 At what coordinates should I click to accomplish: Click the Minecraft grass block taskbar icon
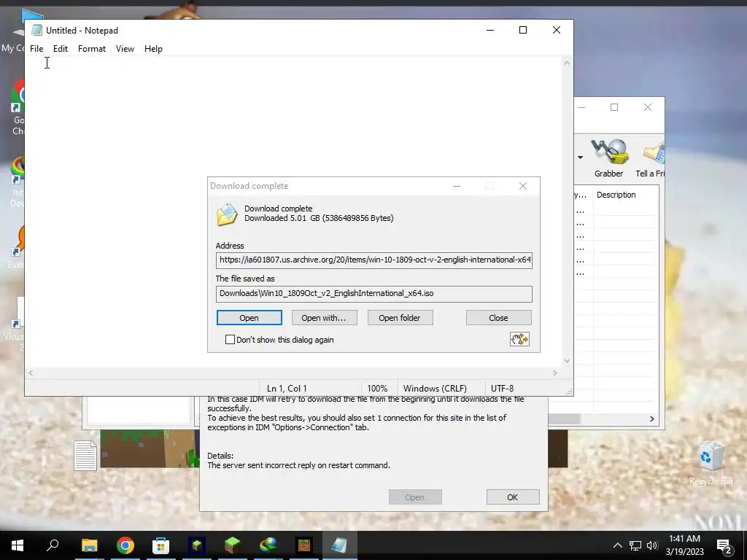tap(233, 545)
